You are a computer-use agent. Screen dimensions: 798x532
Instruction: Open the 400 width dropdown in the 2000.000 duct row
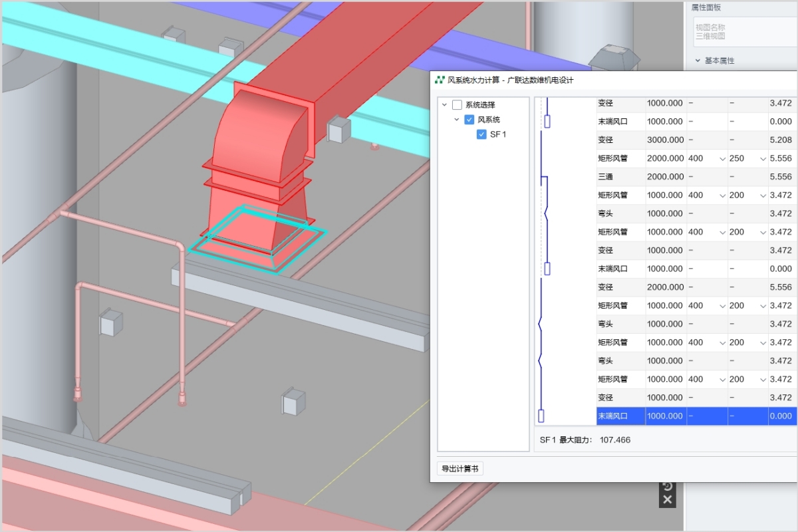coord(722,159)
